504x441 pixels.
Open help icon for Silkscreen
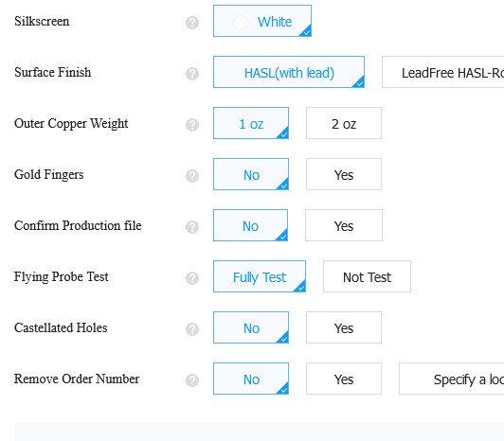(x=192, y=23)
